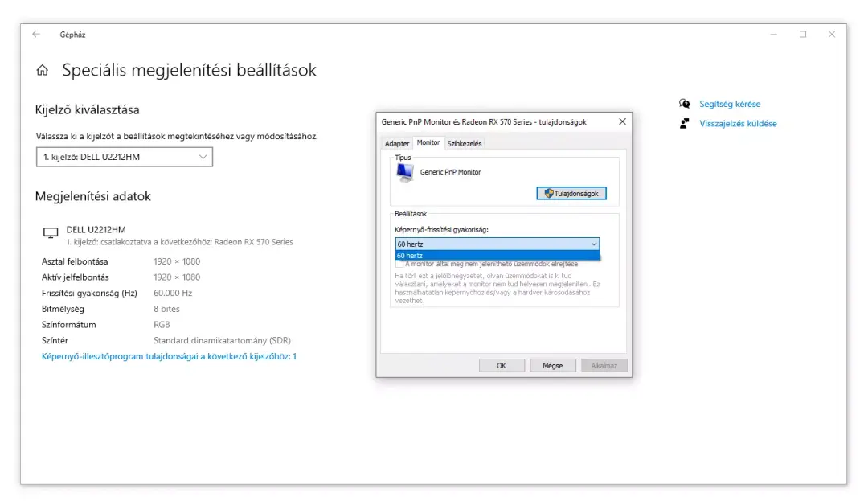Image resolution: width=868 pixels, height=501 pixels.
Task: Select the highlighted 60 hertz list option
Action: click(497, 255)
